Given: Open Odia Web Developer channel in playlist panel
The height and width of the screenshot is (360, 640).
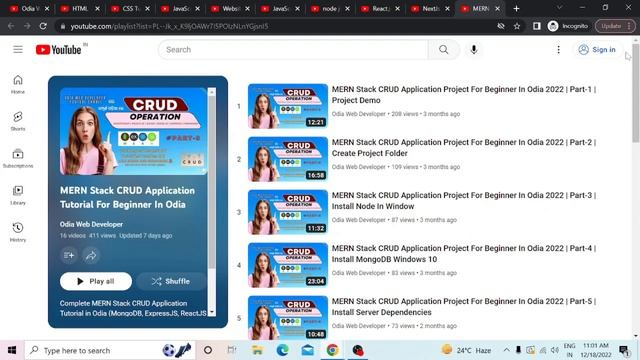Looking at the screenshot, I should pos(91,224).
